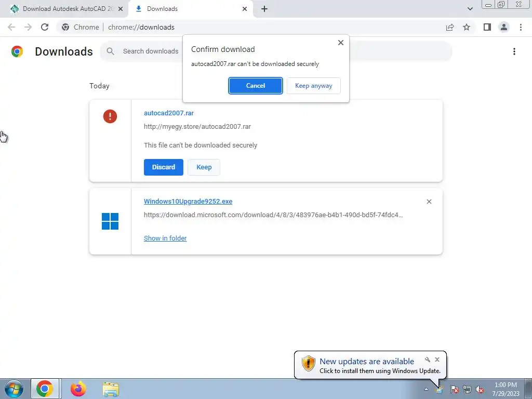Discard the autocad2007.rar download
This screenshot has width=532, height=399.
pyautogui.click(x=163, y=167)
